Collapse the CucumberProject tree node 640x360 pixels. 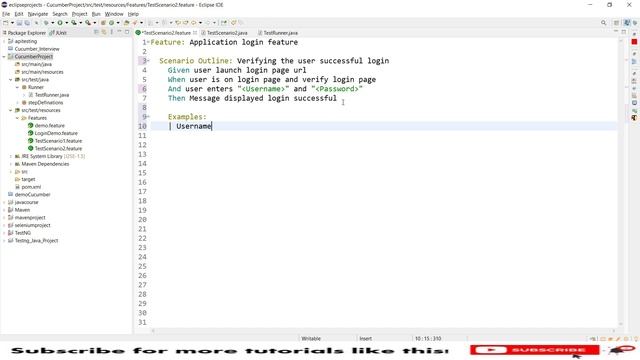tap(4, 57)
